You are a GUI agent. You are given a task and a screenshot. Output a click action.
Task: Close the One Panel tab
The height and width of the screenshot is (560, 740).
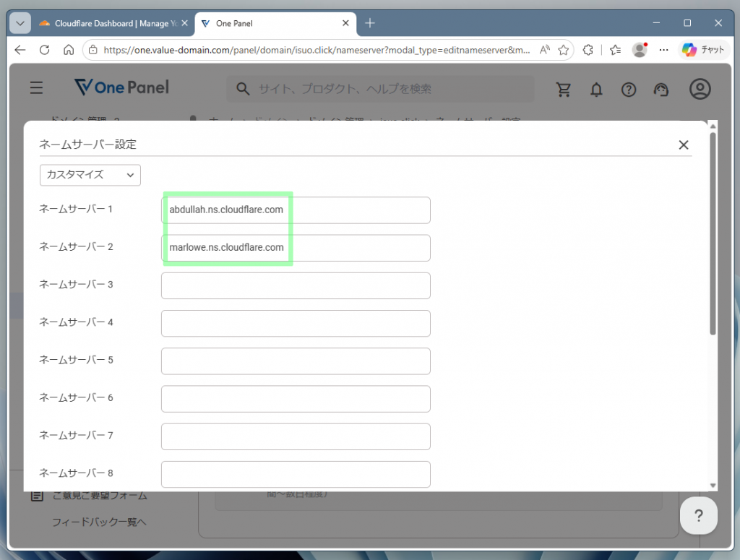345,23
